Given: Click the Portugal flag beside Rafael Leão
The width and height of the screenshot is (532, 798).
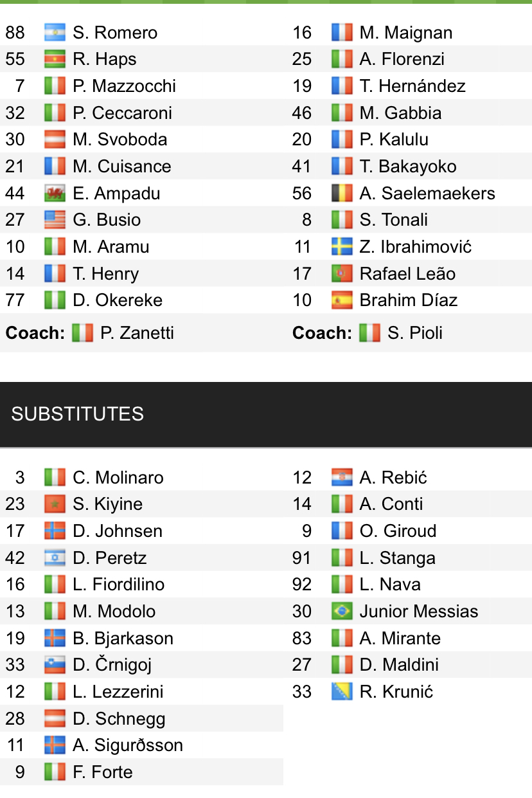Looking at the screenshot, I should (x=342, y=273).
